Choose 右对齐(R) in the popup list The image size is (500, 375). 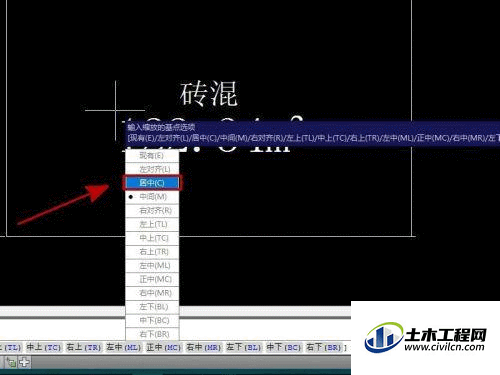[152, 210]
